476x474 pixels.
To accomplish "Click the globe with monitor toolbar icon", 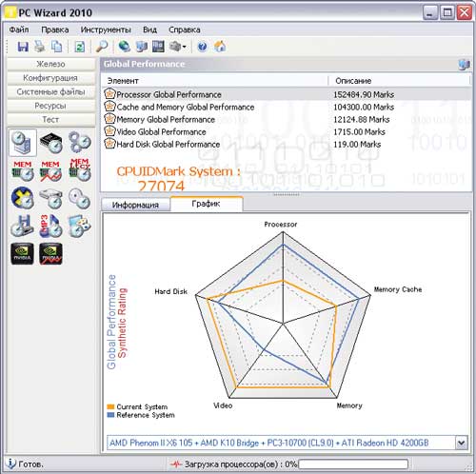I will click(x=125, y=47).
